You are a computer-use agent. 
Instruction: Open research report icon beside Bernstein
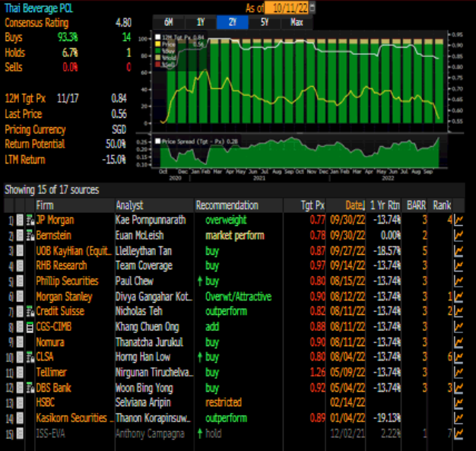click(30, 235)
